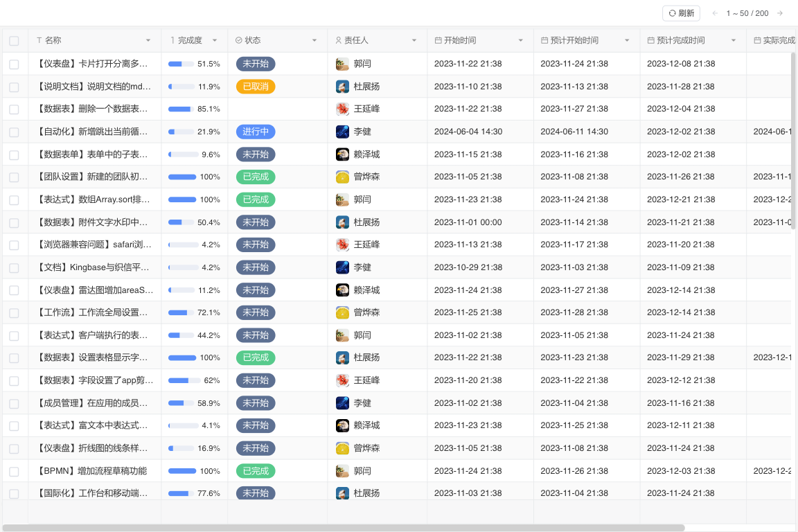
Task: Click the circular refresh icon inside the 刷新 button
Action: pos(671,13)
